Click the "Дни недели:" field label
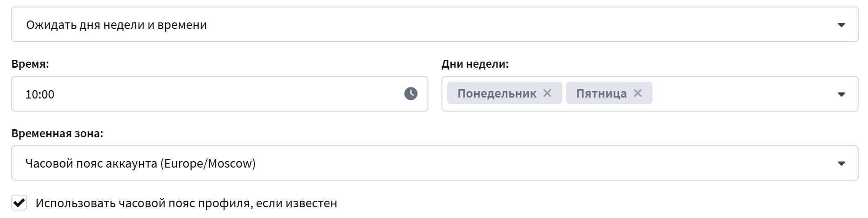The width and height of the screenshot is (868, 218). point(475,64)
